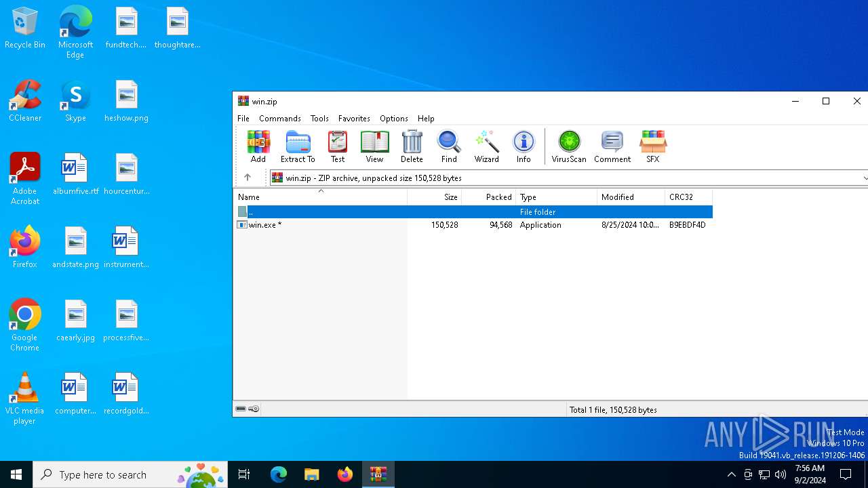The height and width of the screenshot is (488, 868).
Task: Launch the Wizard tool
Action: tap(486, 146)
